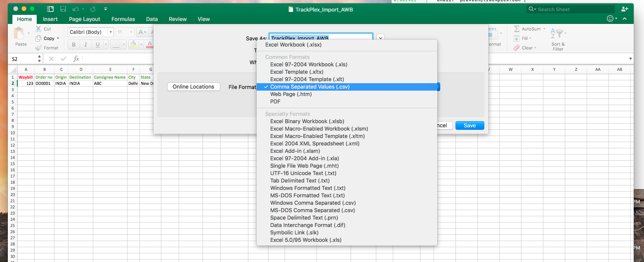Click the Share workbook icon
The image size is (644, 262).
[624, 9]
